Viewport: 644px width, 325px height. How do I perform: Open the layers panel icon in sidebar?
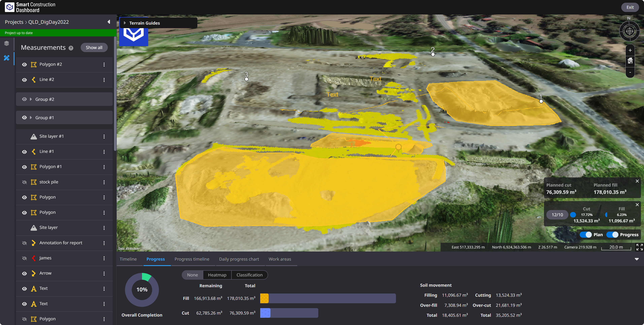pos(7,43)
